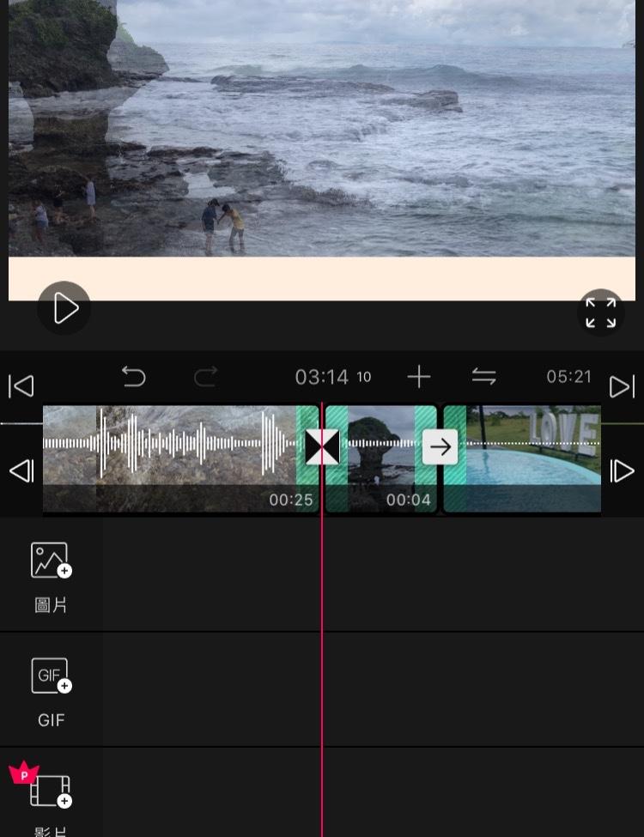This screenshot has height=837, width=644.
Task: Tap the 03:14 current time display
Action: point(322,378)
